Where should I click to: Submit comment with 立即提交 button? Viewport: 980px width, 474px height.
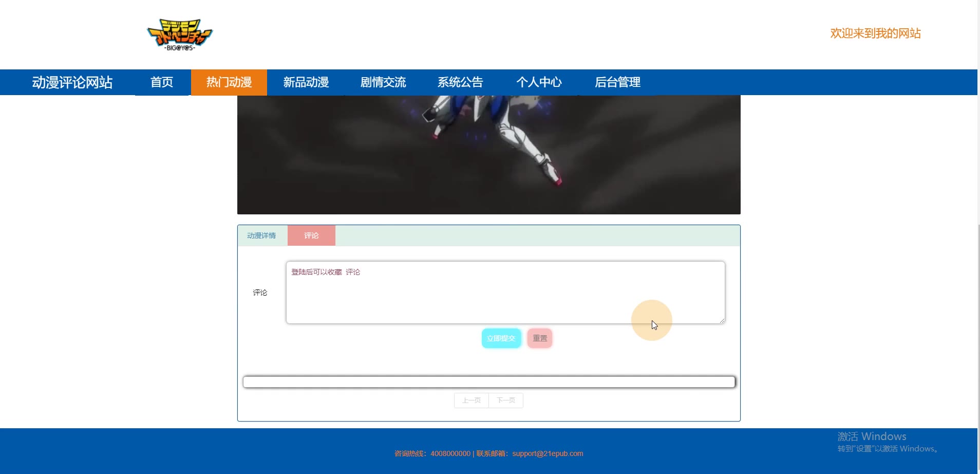click(501, 338)
